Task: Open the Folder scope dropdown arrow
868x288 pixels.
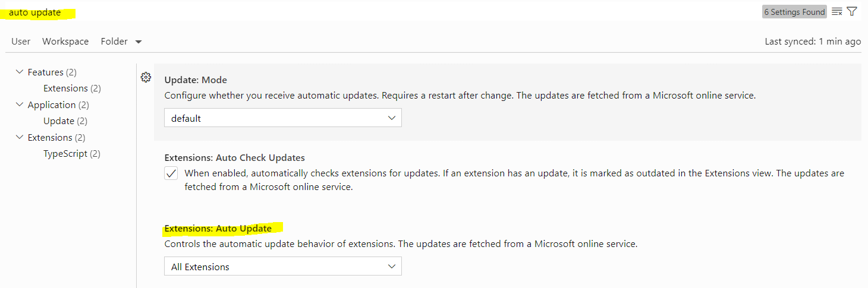Action: point(139,42)
